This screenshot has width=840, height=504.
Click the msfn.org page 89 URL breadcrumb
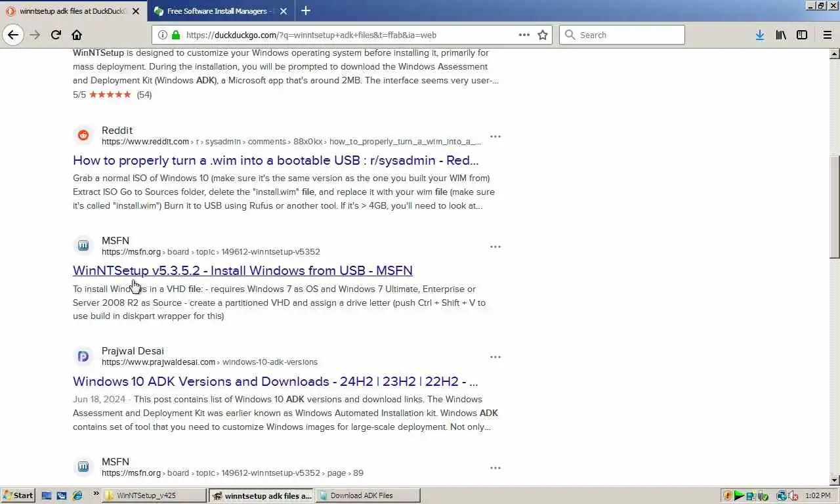(x=232, y=473)
